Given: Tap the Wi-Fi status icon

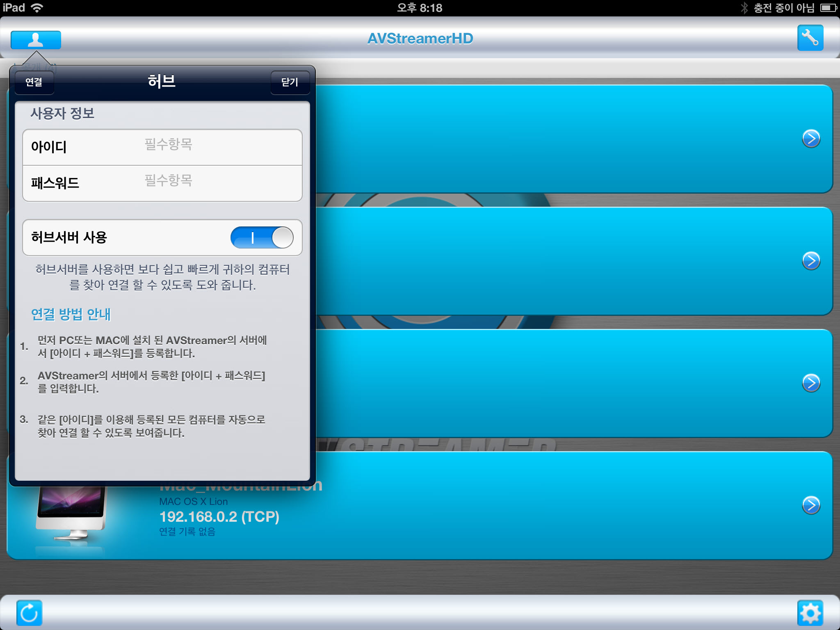Looking at the screenshot, I should 37,8.
